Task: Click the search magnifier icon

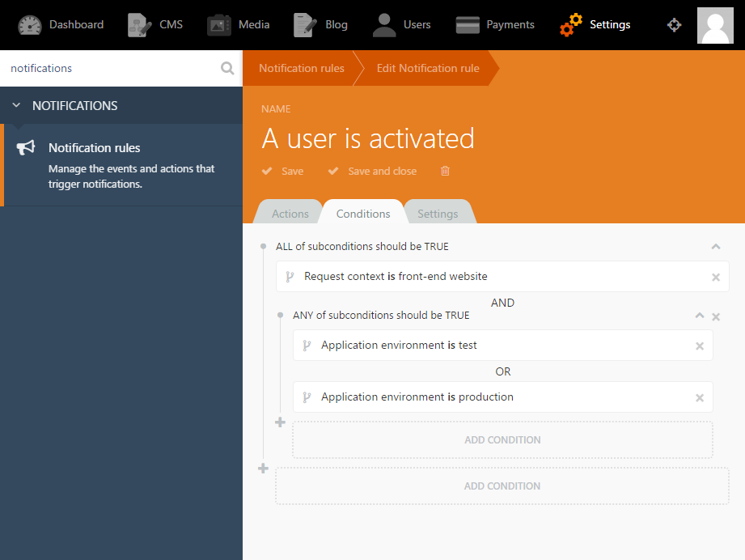Action: tap(227, 69)
